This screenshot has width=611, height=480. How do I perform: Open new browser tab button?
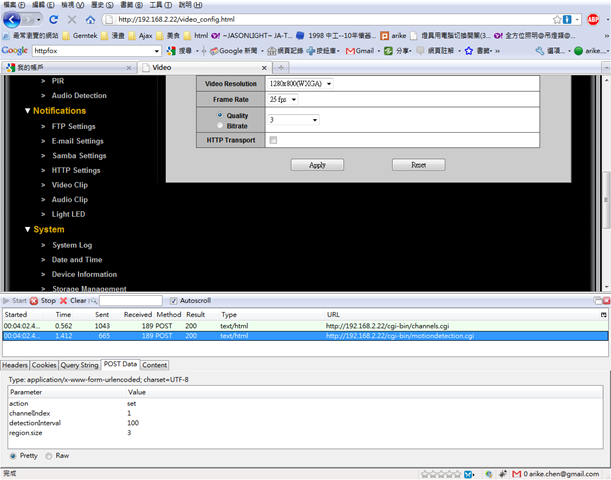point(281,67)
